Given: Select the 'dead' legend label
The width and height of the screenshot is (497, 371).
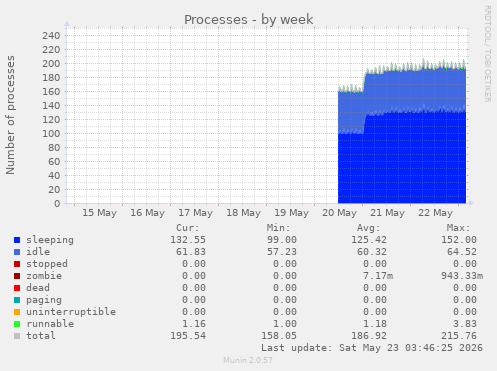Looking at the screenshot, I should [38, 288].
